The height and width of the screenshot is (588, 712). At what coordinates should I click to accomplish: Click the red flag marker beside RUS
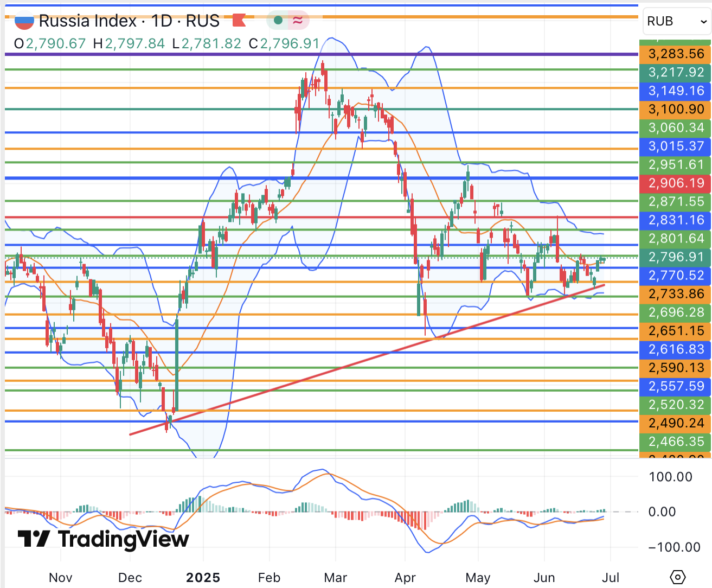(x=239, y=21)
